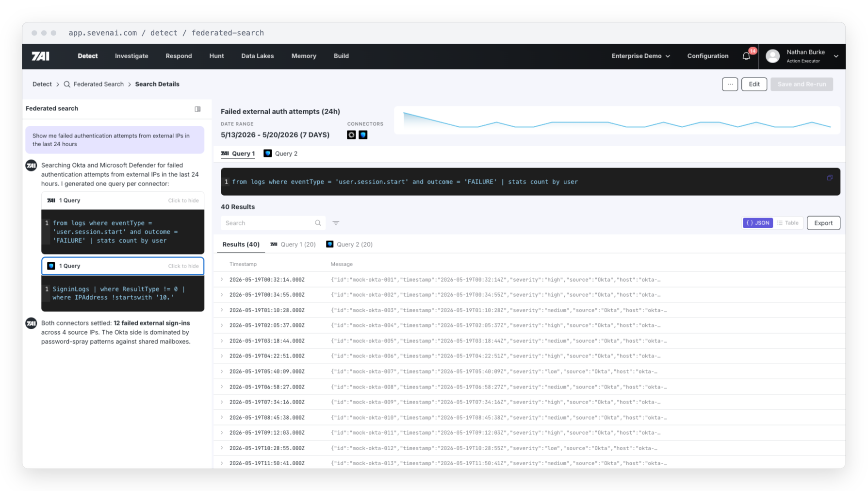The image size is (868, 491).
Task: Click the Federated Search breadcrumb link
Action: (98, 85)
